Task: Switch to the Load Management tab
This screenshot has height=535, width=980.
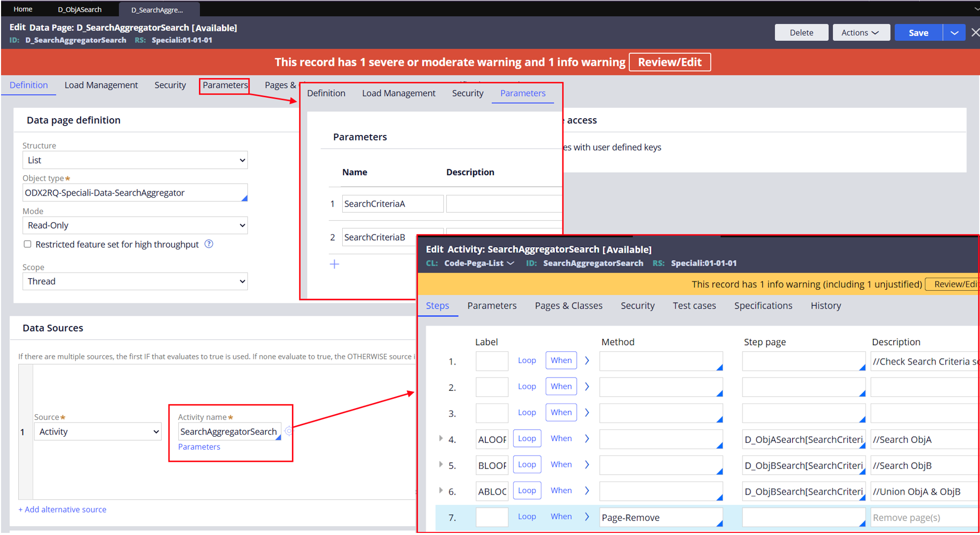Action: coord(101,85)
